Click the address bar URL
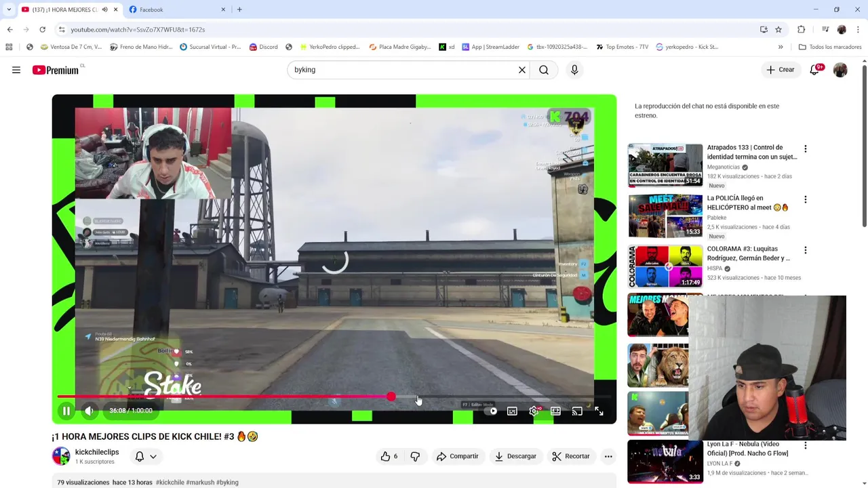This screenshot has height=488, width=868. (x=138, y=29)
